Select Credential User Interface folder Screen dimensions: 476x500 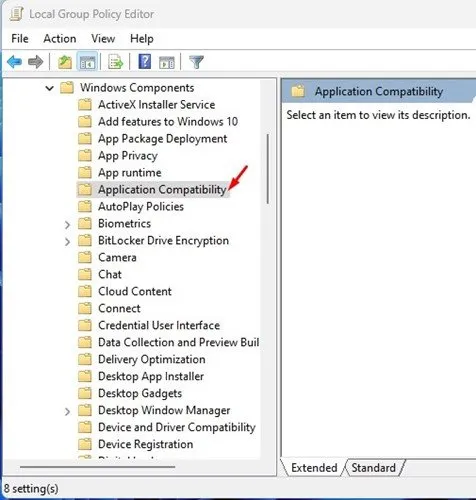click(x=159, y=325)
